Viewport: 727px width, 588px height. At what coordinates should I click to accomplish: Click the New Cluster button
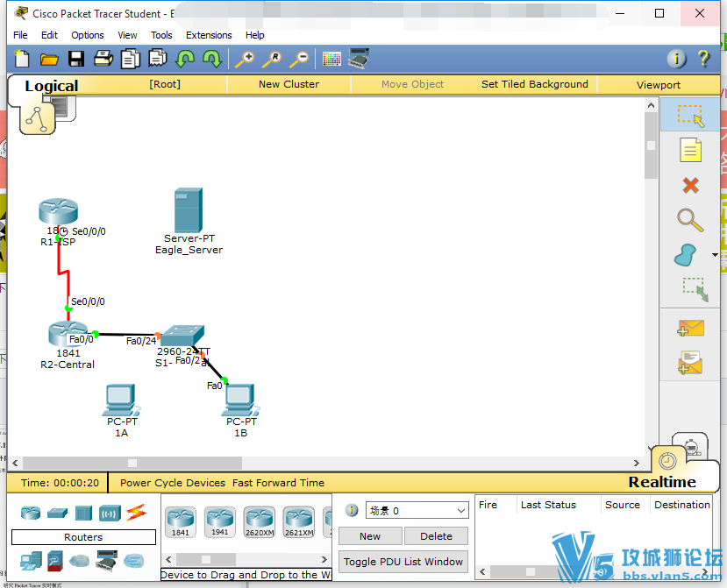coord(289,84)
